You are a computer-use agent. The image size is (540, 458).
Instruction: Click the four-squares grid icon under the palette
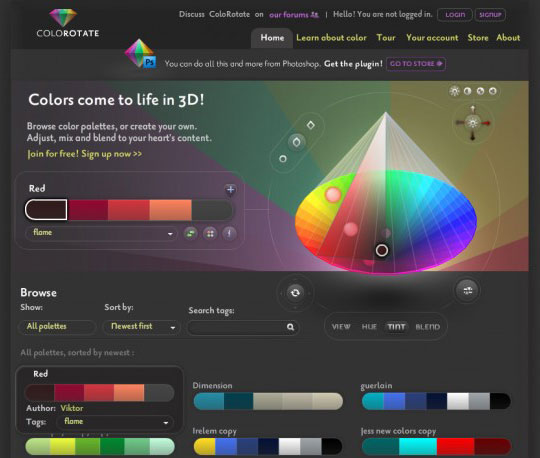point(210,234)
